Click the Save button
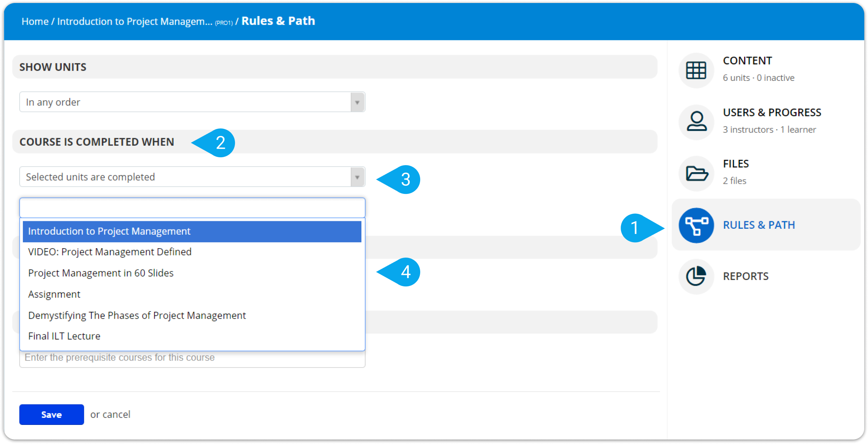 tap(52, 414)
